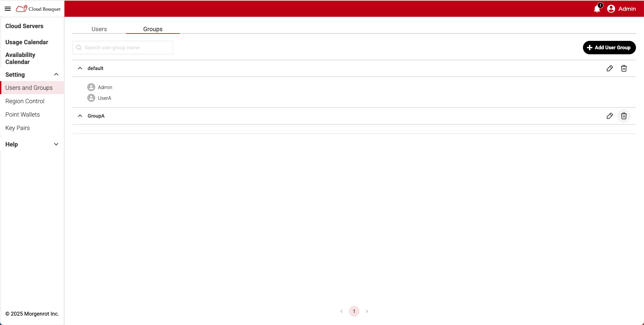
Task: Click the trash icon next to GroupA
Action: click(x=624, y=116)
